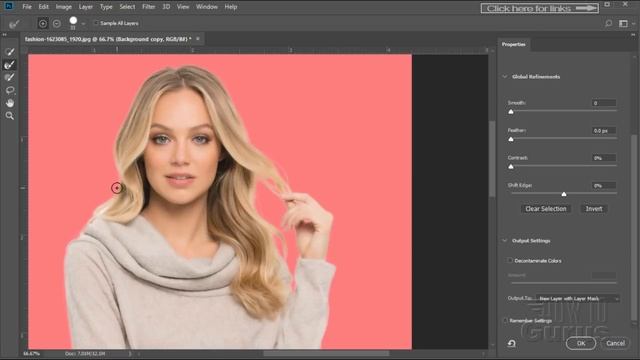Open the status bar info arrow menu

click(130, 353)
